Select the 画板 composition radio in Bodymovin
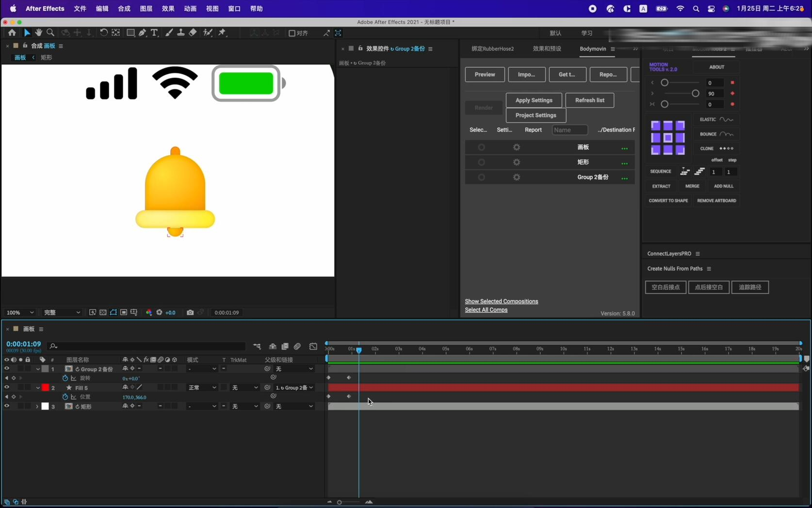812x508 pixels. (481, 147)
